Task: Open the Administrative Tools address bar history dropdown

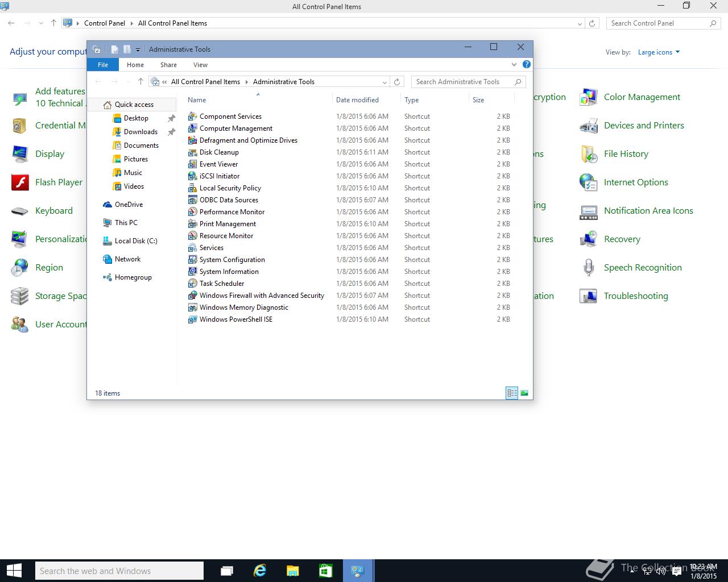Action: pyautogui.click(x=384, y=82)
